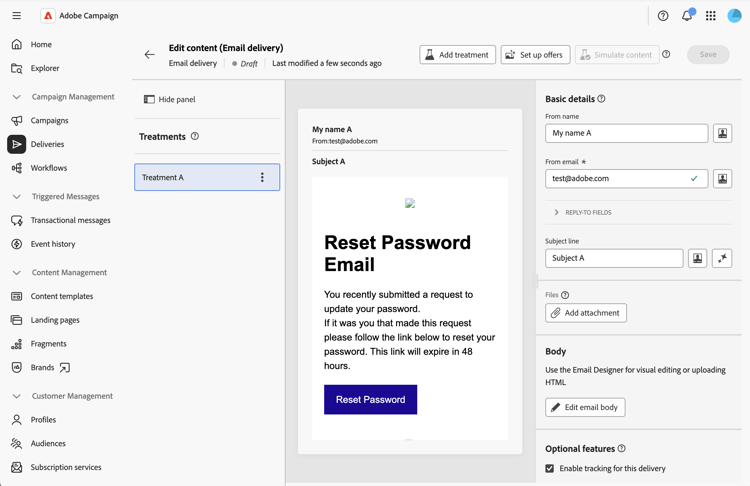Collapse the Triggered Messages section

[x=16, y=197]
